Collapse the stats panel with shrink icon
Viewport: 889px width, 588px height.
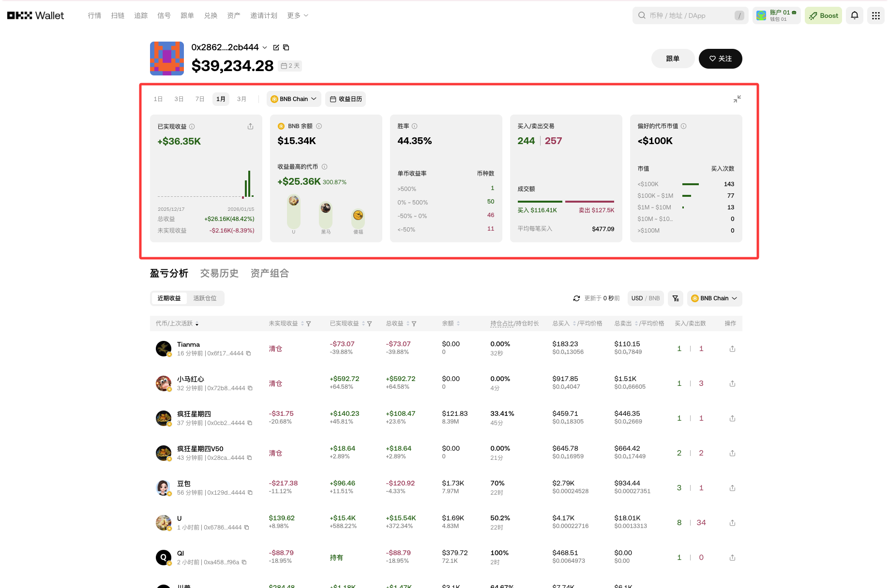pyautogui.click(x=737, y=99)
